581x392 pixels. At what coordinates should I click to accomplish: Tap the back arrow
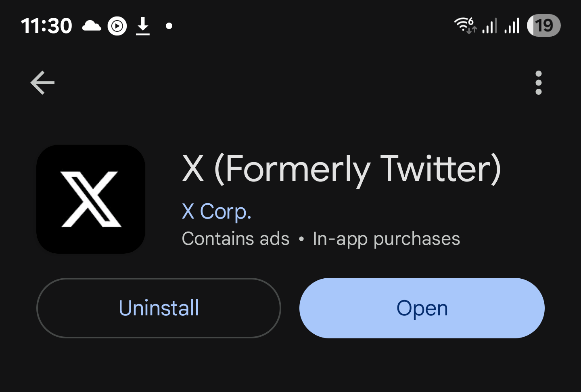click(x=42, y=83)
